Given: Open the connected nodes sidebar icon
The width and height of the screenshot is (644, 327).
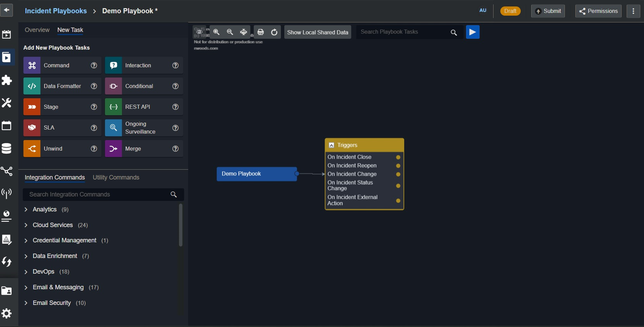Looking at the screenshot, I should (x=6, y=171).
